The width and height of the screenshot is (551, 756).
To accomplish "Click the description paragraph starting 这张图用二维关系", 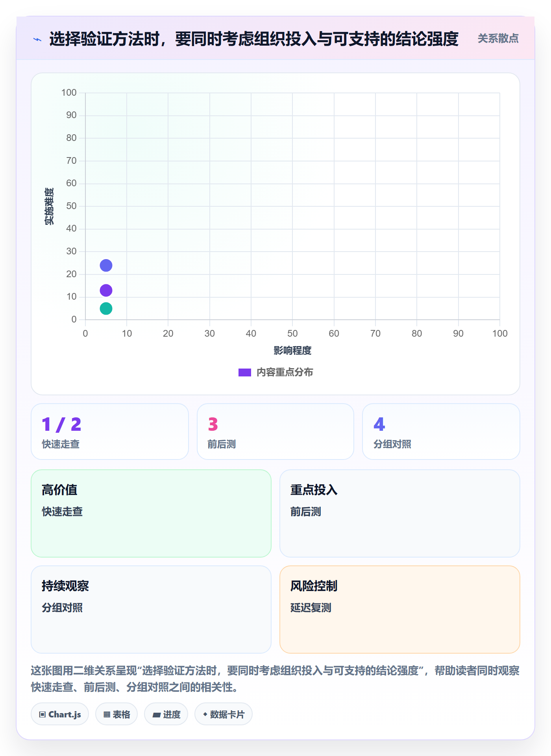I will point(275,679).
